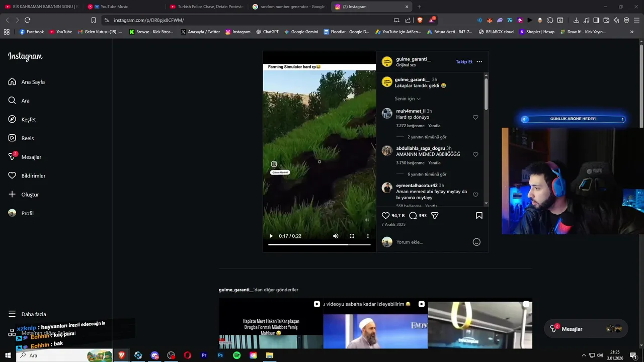Like abdullahla_saga_dogru's comment
The width and height of the screenshot is (644, 362).
[x=475, y=154]
